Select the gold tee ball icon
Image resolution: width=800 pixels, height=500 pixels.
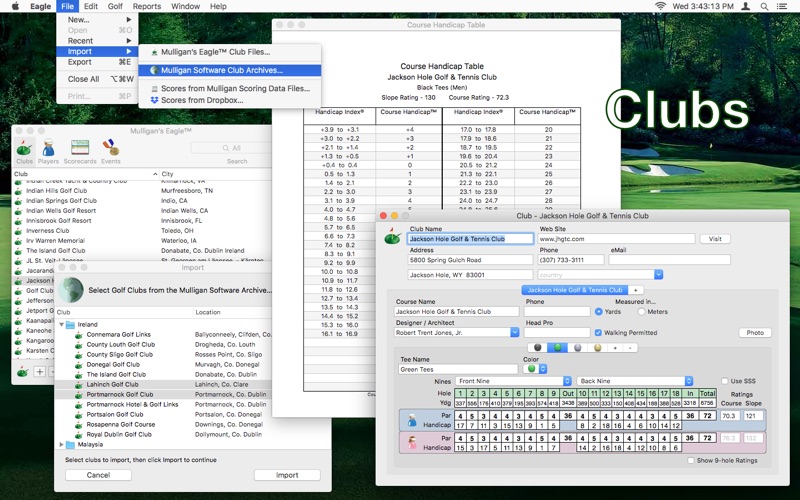tap(598, 348)
